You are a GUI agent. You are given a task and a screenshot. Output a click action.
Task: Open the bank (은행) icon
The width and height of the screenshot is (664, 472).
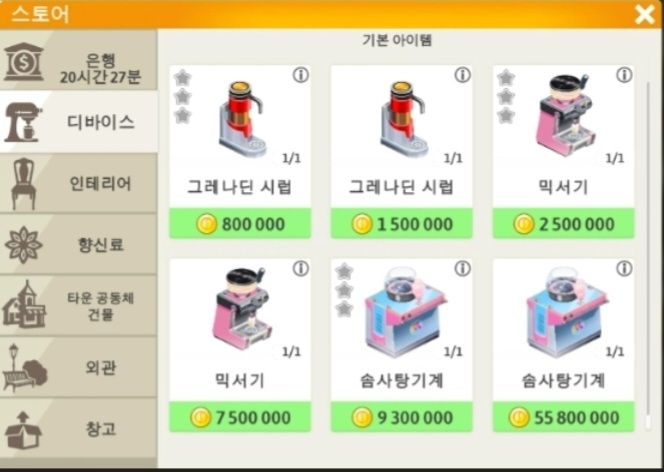tap(24, 62)
